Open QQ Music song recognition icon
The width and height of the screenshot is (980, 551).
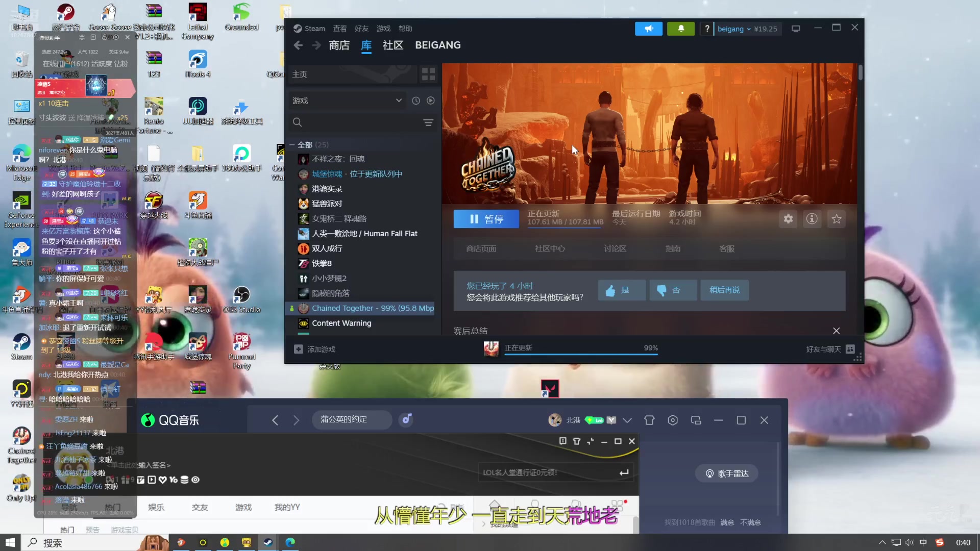pyautogui.click(x=406, y=419)
